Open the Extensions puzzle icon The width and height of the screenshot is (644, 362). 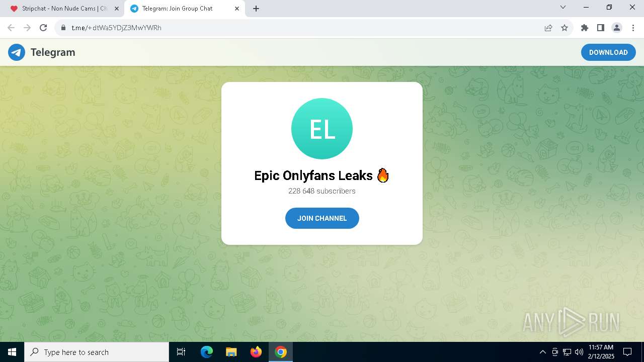coord(585,28)
